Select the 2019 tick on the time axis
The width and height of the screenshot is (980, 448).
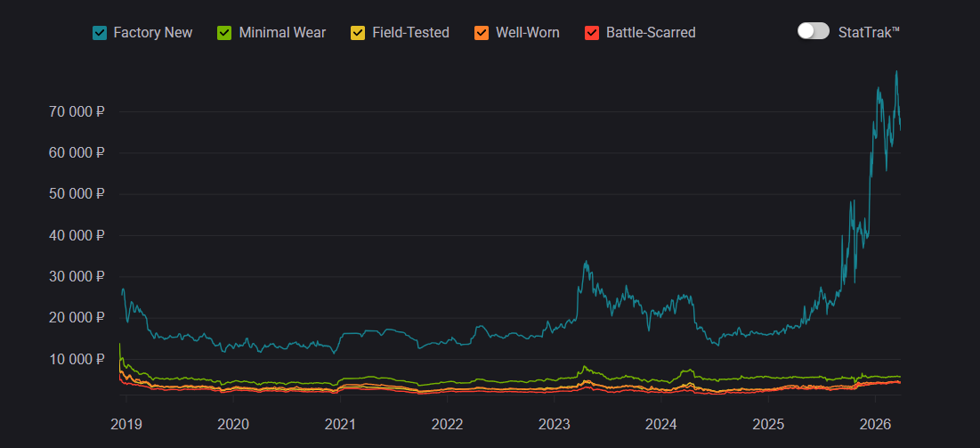[126, 423]
